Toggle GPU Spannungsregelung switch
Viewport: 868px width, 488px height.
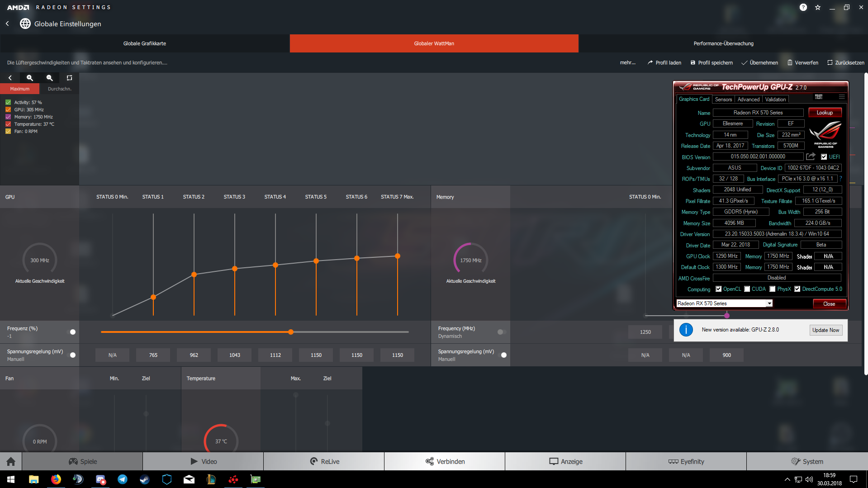(71, 355)
